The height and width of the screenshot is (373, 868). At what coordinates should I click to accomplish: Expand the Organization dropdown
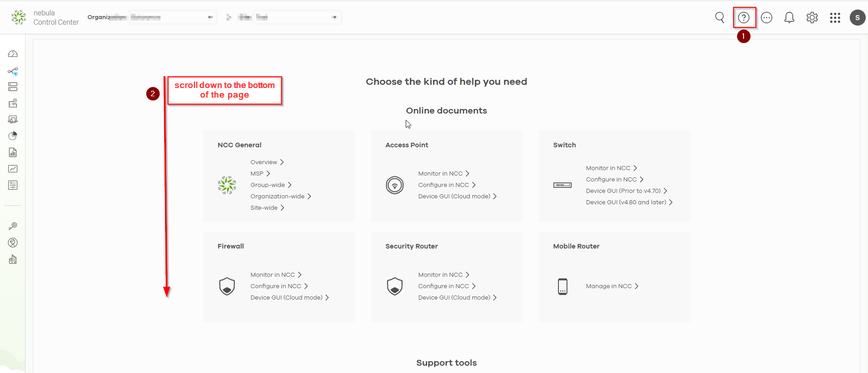coord(172,17)
